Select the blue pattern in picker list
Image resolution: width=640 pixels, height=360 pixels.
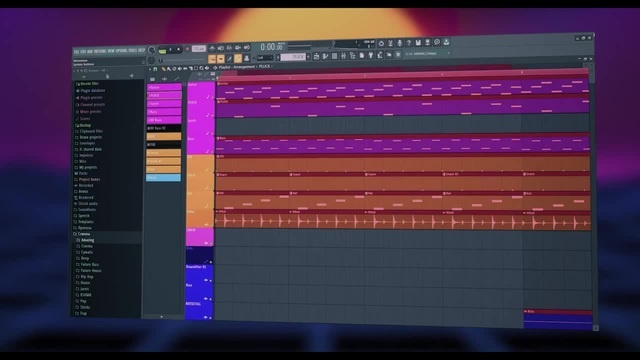point(163,178)
